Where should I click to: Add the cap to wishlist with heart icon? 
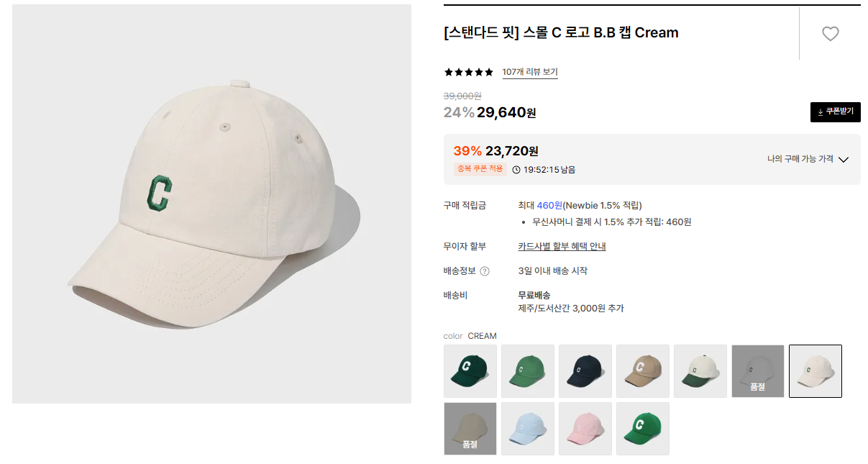pos(830,34)
